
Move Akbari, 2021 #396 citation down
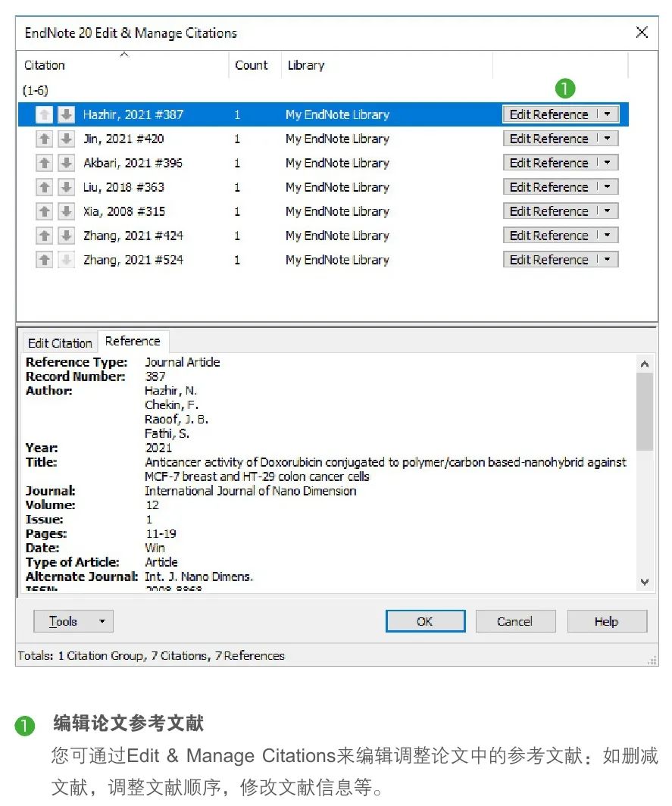click(x=66, y=163)
